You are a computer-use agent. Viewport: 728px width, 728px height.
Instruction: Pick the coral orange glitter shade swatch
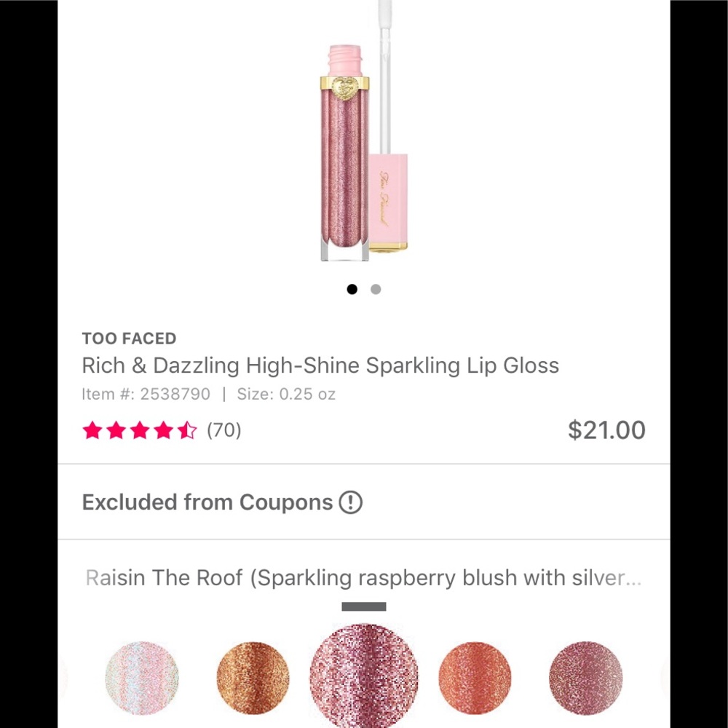pyautogui.click(x=475, y=677)
